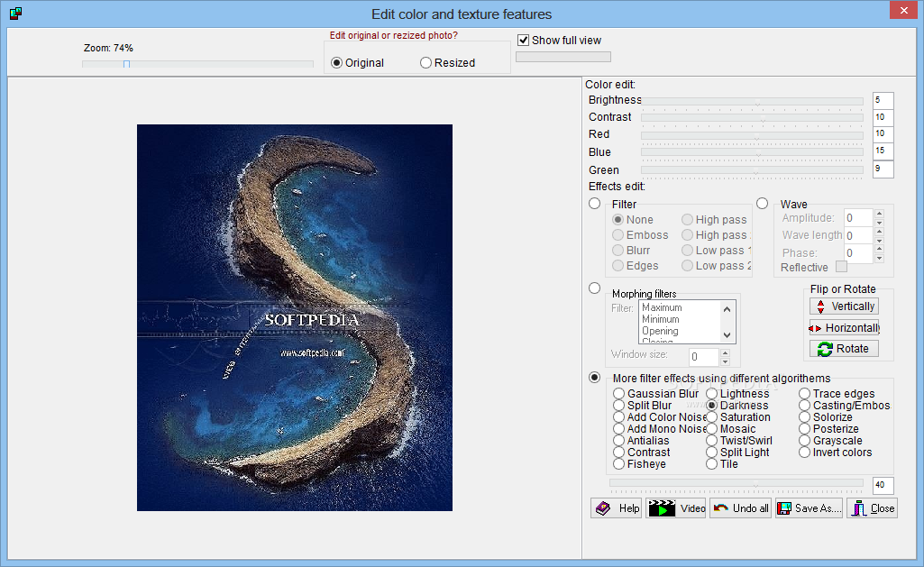Click the Red value input field
924x567 pixels.
pos(883,134)
